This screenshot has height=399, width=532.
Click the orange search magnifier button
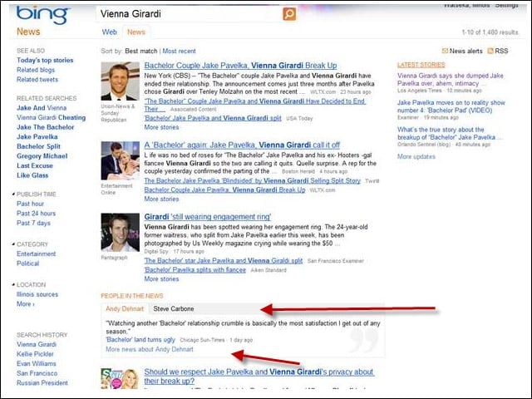pos(289,14)
